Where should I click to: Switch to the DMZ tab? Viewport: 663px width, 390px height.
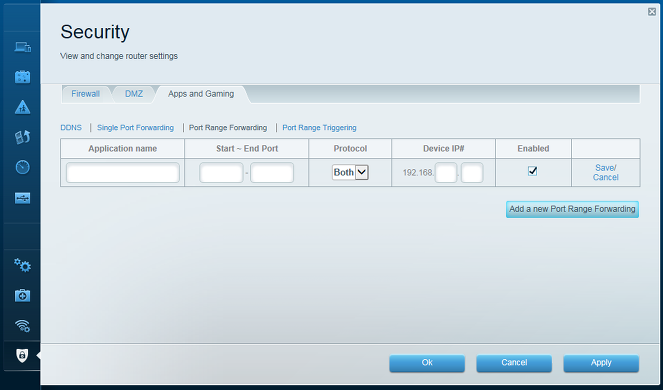tap(134, 94)
